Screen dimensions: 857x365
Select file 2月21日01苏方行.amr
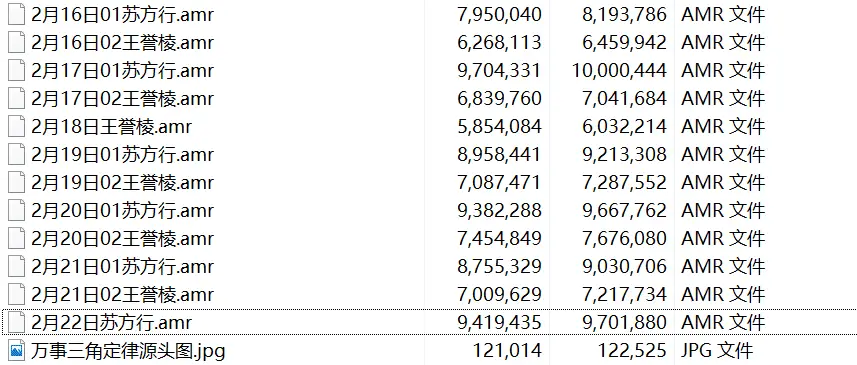[x=122, y=266]
